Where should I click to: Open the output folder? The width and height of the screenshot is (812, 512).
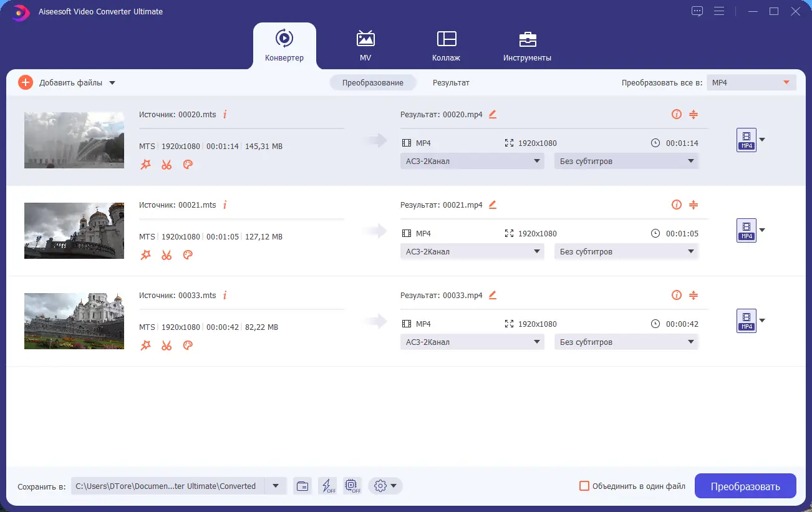(302, 486)
